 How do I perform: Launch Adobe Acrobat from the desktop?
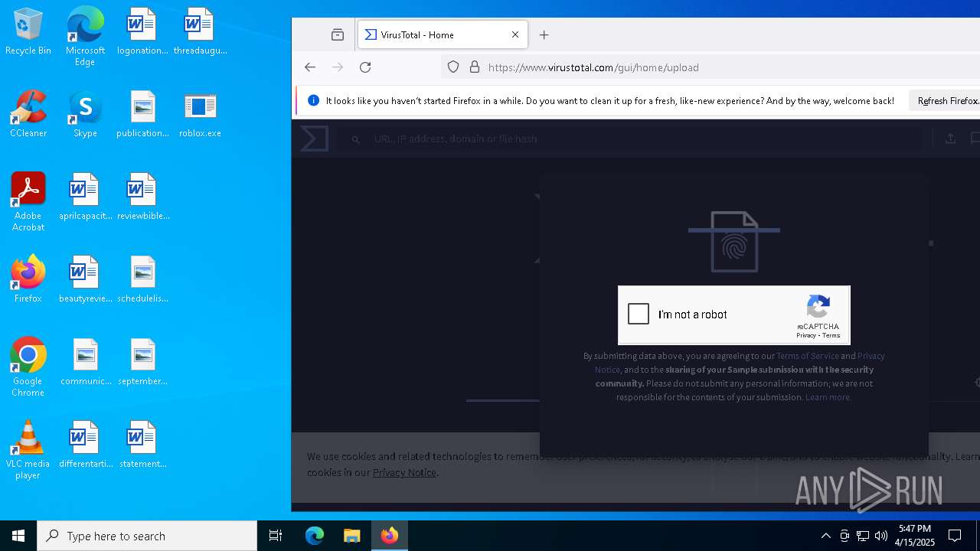click(28, 202)
